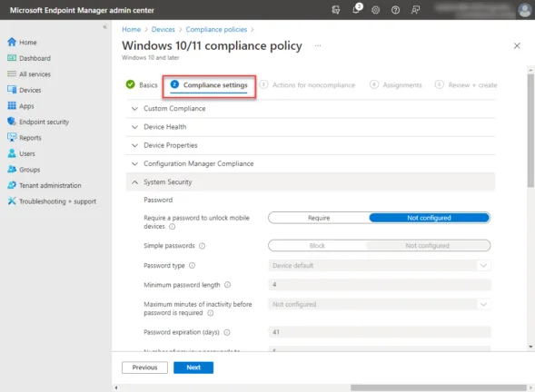Click the Home breadcrumb link

132,29
